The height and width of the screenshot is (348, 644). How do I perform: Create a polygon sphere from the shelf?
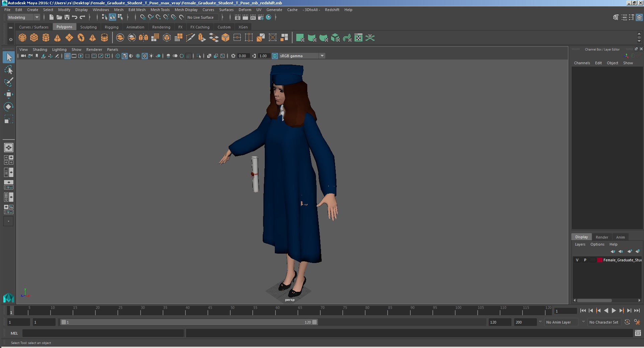[x=22, y=38]
